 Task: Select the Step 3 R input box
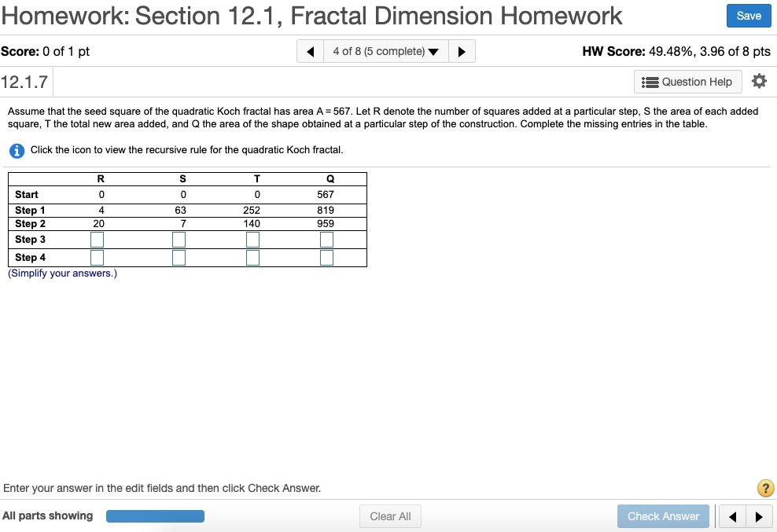pyautogui.click(x=96, y=239)
